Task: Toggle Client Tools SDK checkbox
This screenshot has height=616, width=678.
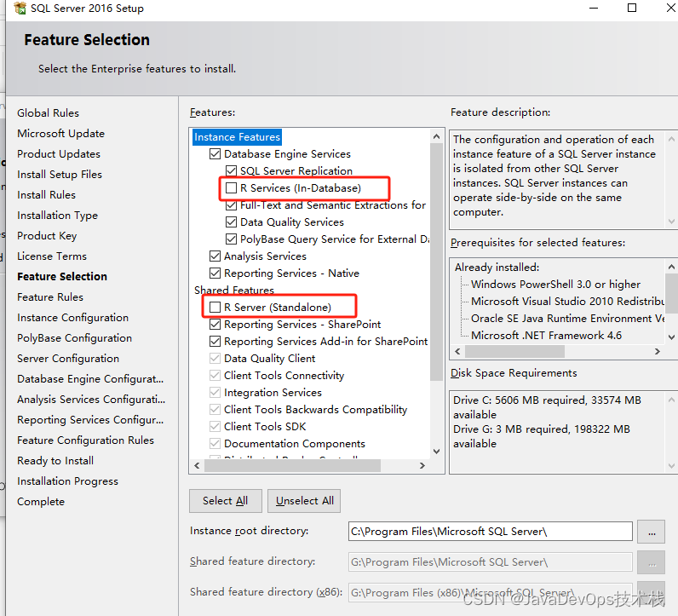Action: [x=215, y=427]
